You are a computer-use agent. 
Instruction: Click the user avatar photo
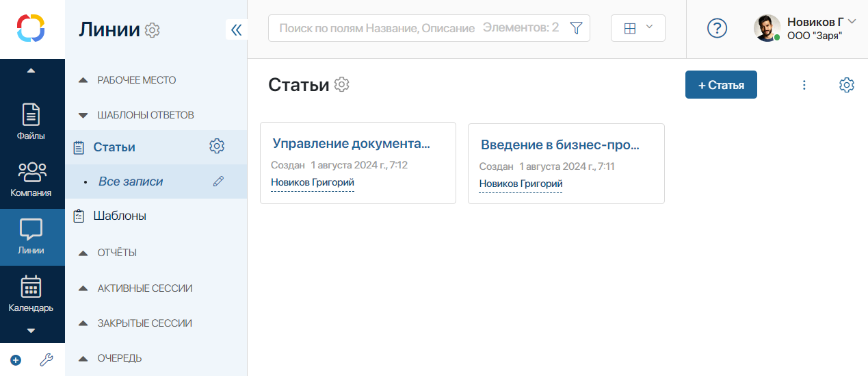pyautogui.click(x=767, y=28)
